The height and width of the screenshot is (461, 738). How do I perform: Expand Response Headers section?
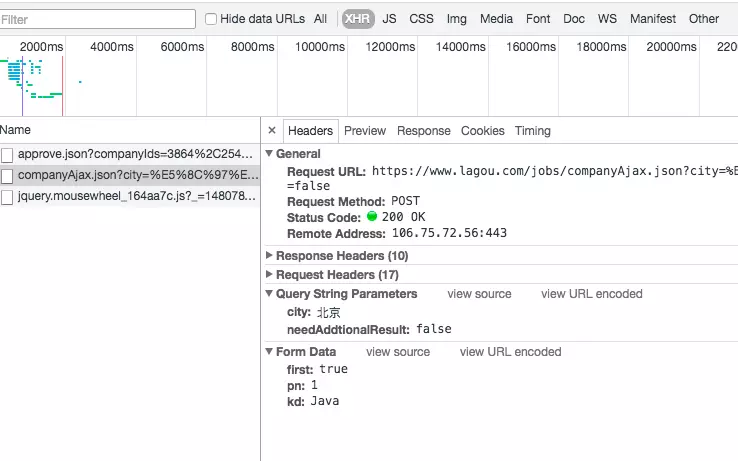(x=269, y=256)
